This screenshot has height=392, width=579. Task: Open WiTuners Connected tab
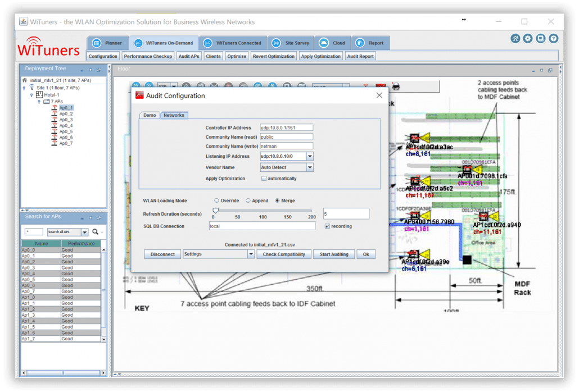click(x=233, y=43)
